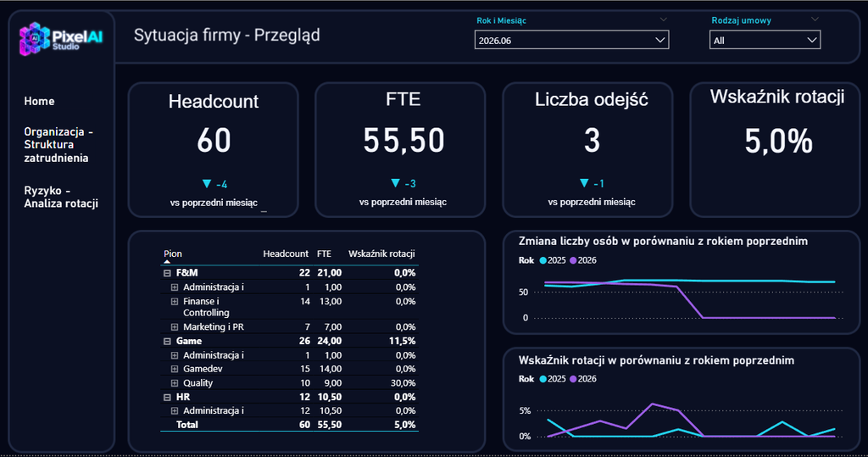This screenshot has height=457, width=868.
Task: Click chart title Zmiana liczby osób w porównaniu
Action: tap(663, 242)
